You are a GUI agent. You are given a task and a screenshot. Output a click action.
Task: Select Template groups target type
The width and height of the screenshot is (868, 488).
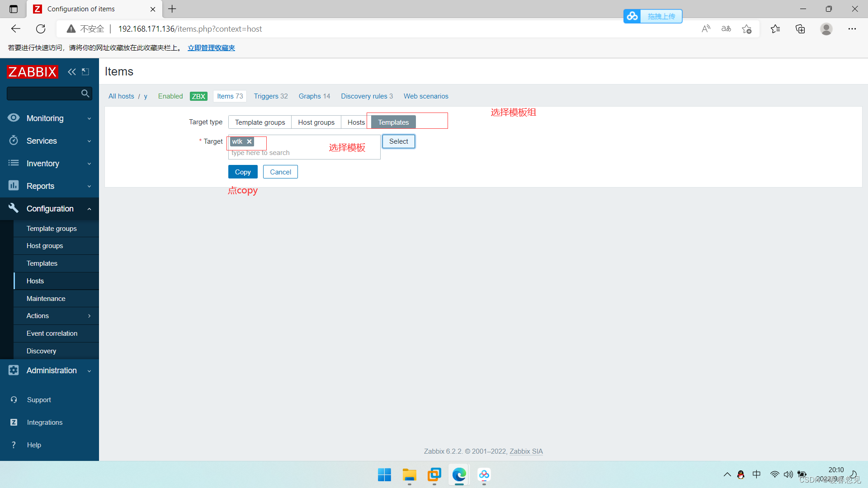click(x=260, y=122)
